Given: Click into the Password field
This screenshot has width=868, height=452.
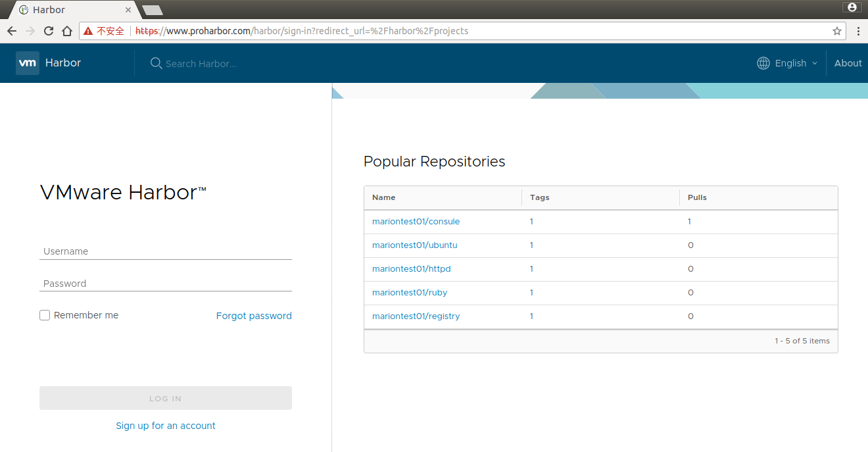Looking at the screenshot, I should [166, 284].
